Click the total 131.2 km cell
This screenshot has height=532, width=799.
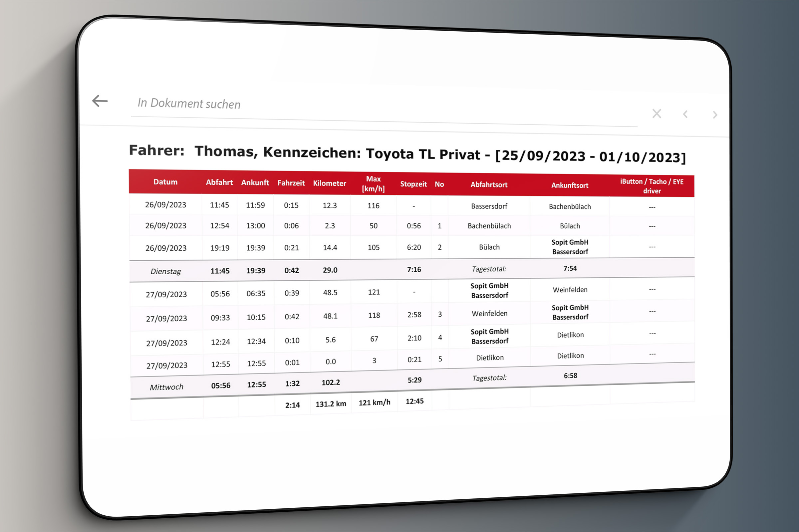tap(331, 404)
